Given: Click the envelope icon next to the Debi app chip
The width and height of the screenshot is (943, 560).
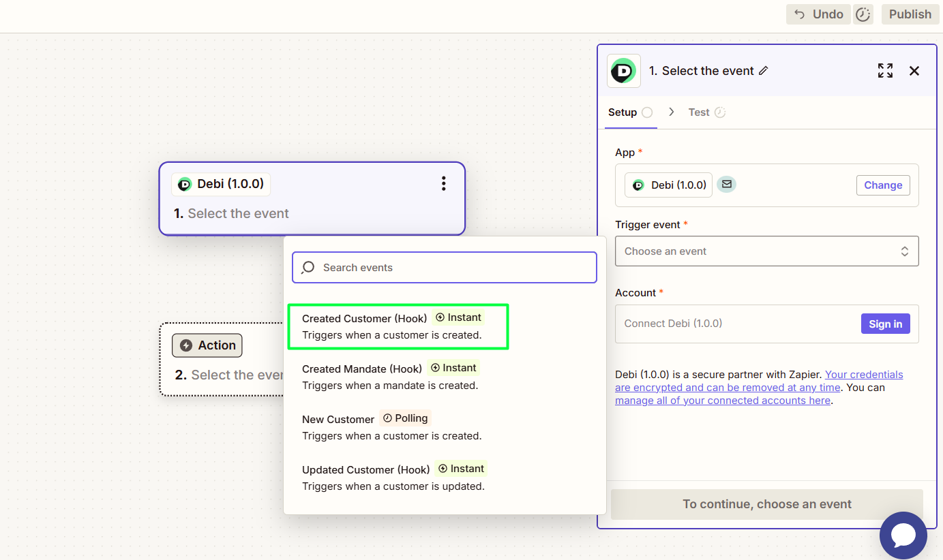Looking at the screenshot, I should click(x=727, y=184).
